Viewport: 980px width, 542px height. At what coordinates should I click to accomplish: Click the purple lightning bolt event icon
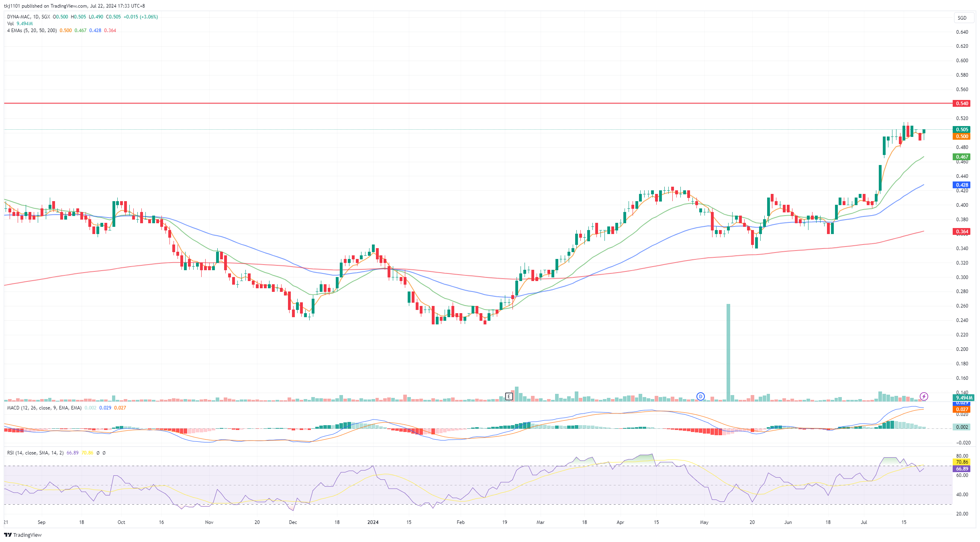tap(924, 396)
